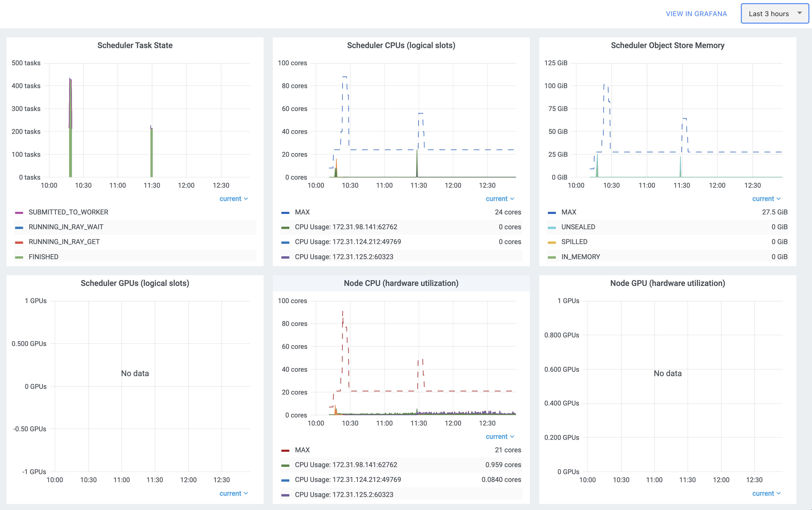812x510 pixels.
Task: Open the Node CPU (hardware utilization) panel title
Action: (x=401, y=283)
